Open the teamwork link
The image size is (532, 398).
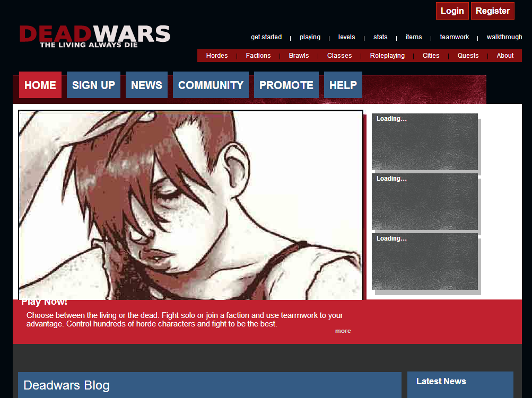click(455, 37)
